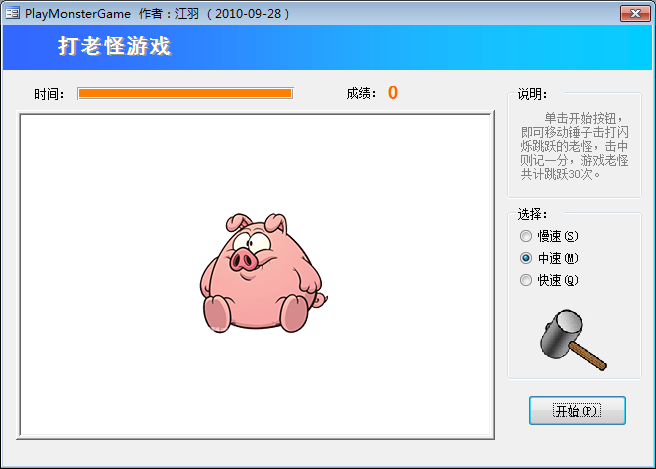Click the 说明: group label

point(532,94)
